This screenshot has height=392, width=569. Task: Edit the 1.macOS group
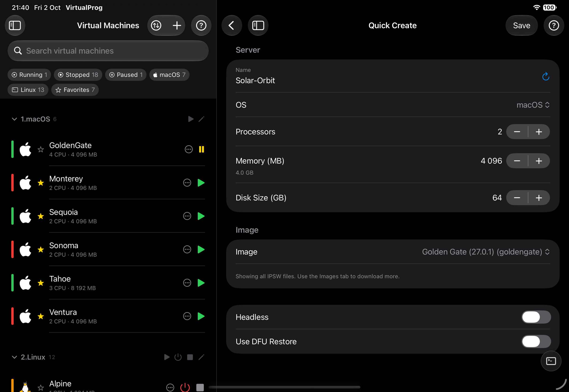201,119
